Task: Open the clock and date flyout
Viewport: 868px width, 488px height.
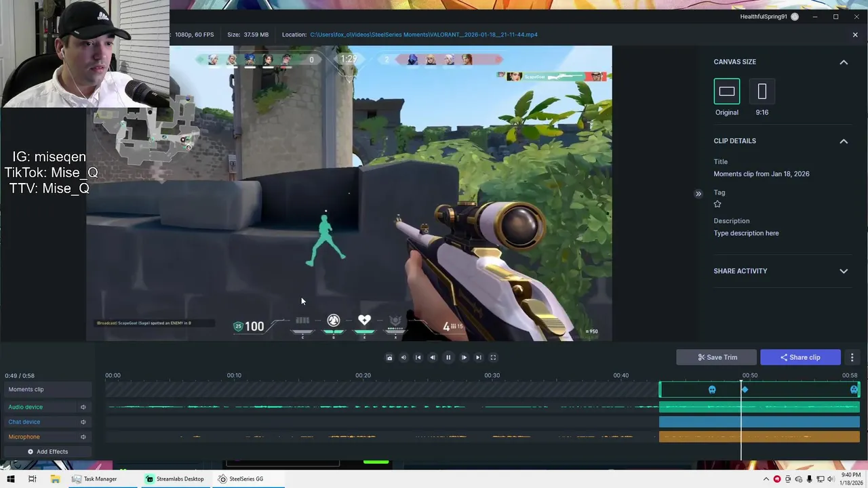Action: coord(851,479)
